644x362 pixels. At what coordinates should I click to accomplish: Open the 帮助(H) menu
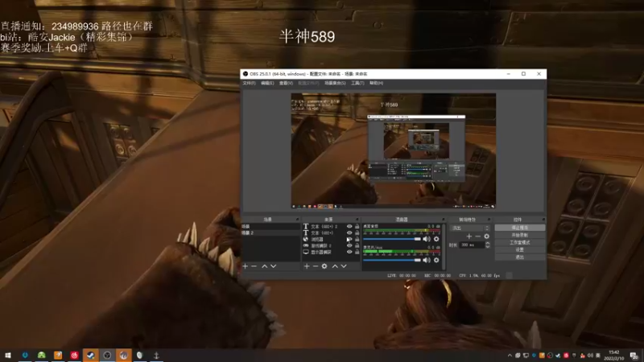point(376,83)
